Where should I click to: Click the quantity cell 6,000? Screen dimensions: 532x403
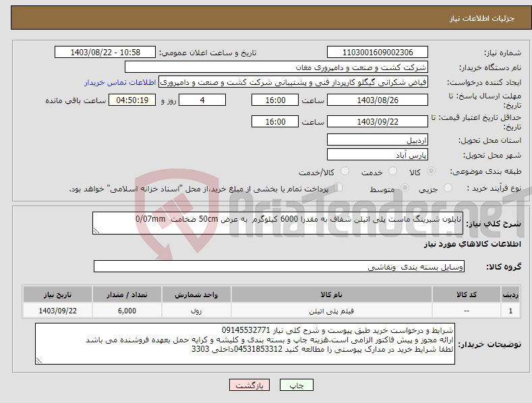(127, 311)
